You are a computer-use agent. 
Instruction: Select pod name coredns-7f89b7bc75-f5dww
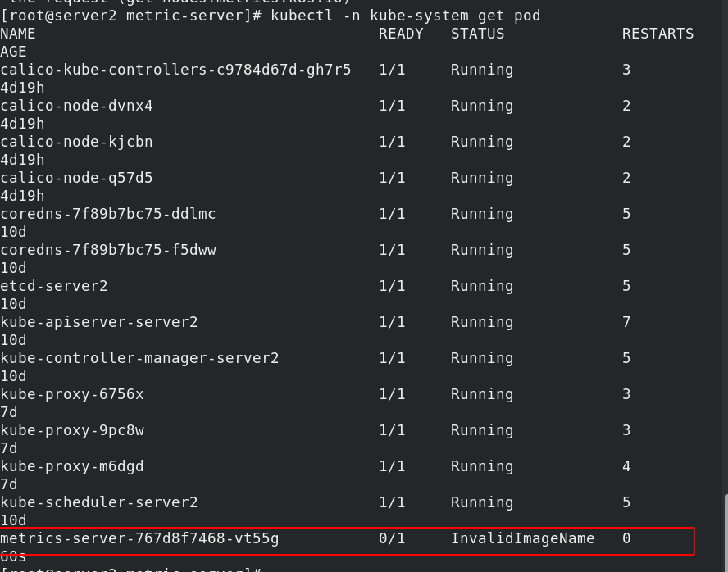tap(108, 251)
